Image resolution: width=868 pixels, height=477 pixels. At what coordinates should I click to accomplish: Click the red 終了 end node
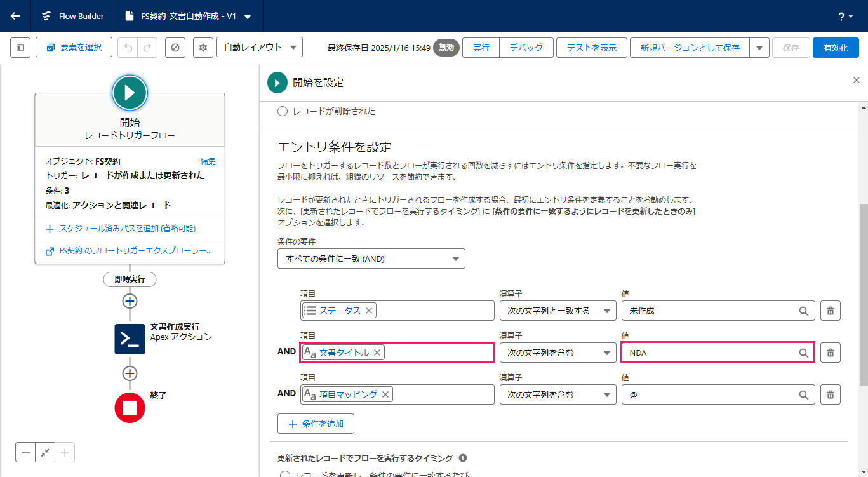tap(130, 408)
